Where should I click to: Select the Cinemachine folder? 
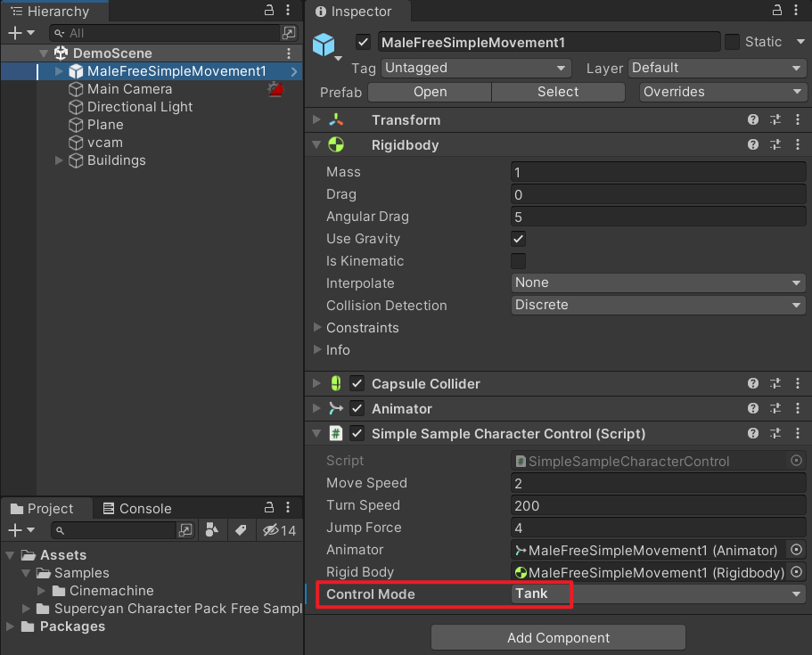coord(111,591)
